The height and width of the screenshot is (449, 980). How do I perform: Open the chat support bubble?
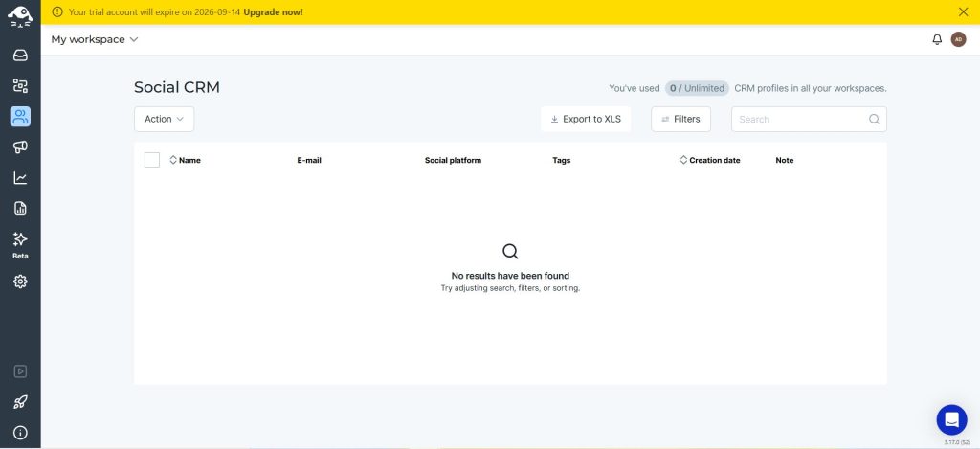tap(951, 419)
